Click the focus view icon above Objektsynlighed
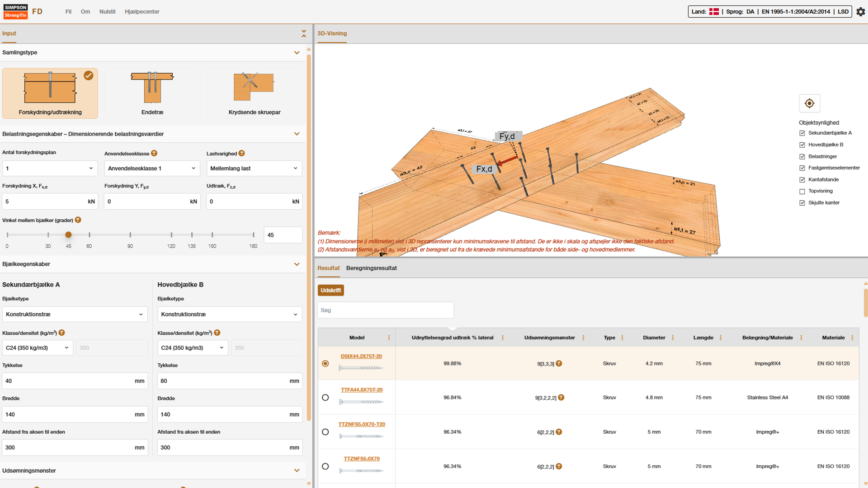Image resolution: width=868 pixels, height=488 pixels. [809, 103]
